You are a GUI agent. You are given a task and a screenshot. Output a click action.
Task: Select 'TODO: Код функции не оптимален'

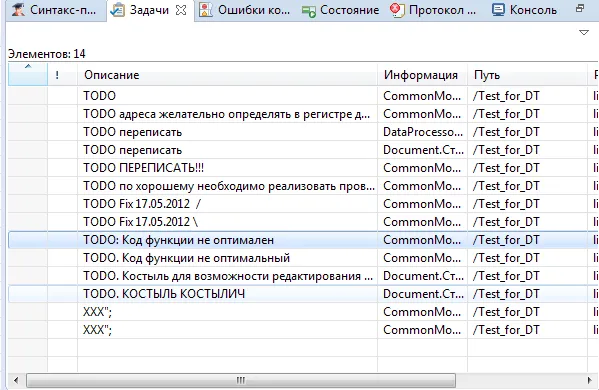point(303,240)
